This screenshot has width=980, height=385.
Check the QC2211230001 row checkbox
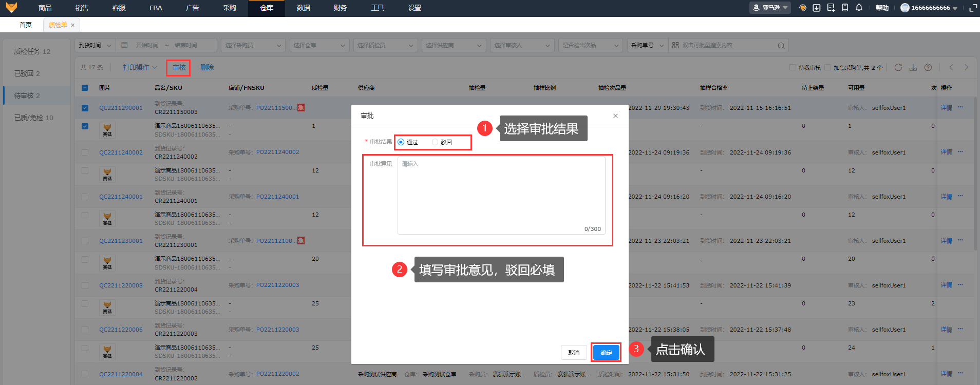click(x=85, y=241)
